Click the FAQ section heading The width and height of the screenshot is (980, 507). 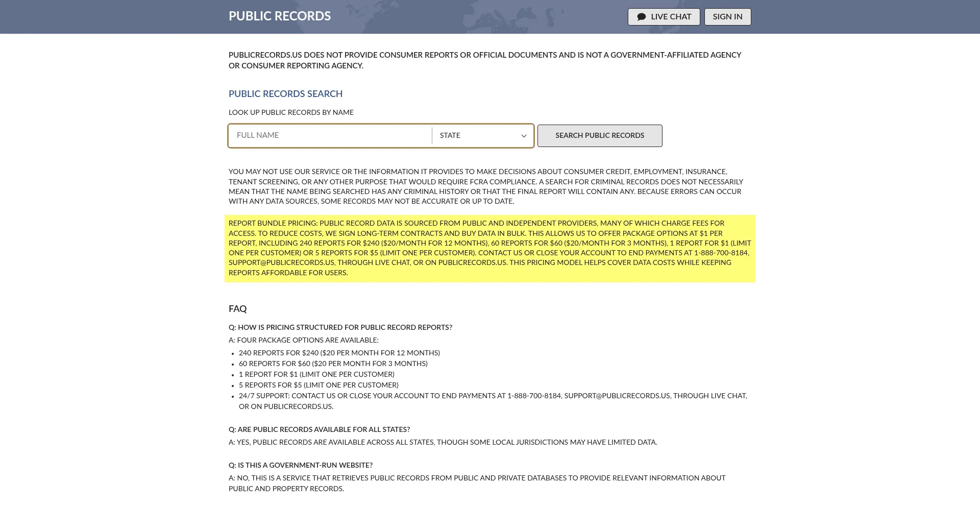237,309
